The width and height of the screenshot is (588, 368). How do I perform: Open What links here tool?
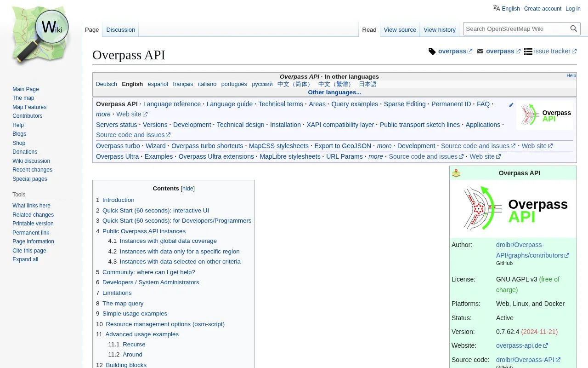point(31,206)
